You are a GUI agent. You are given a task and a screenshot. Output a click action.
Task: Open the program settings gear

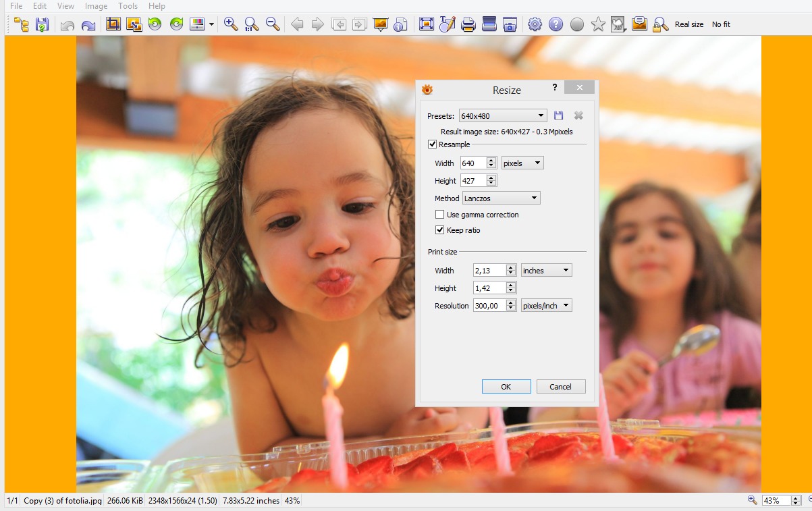pyautogui.click(x=535, y=24)
